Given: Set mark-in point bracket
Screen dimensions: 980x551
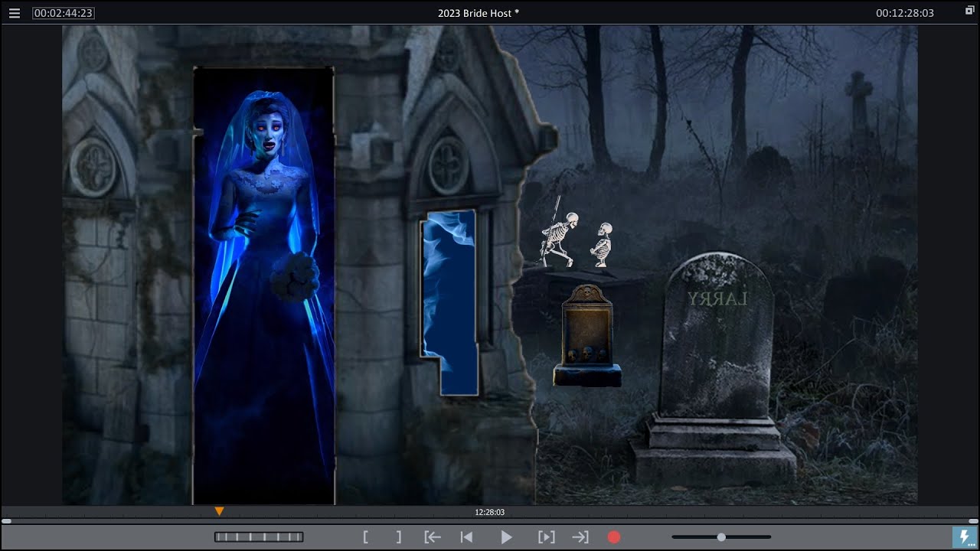Looking at the screenshot, I should (x=366, y=537).
